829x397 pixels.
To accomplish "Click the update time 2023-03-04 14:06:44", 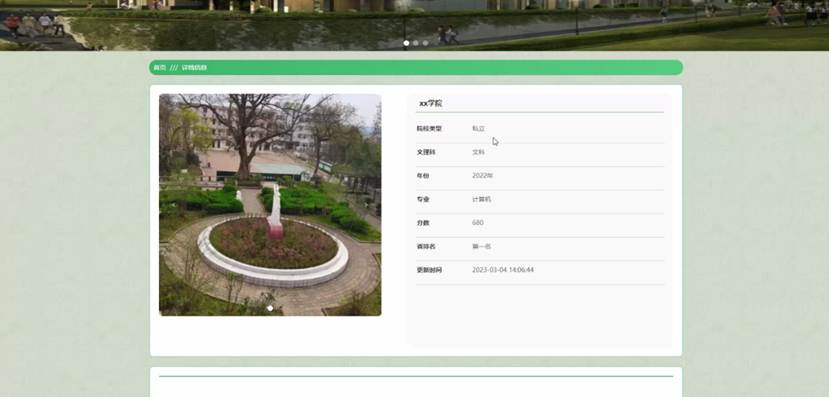I will coord(503,270).
